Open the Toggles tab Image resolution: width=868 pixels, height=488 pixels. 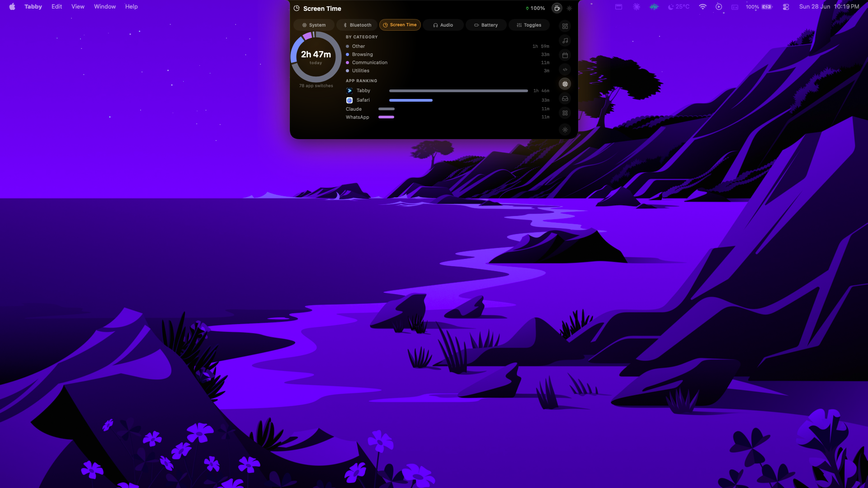(x=529, y=25)
